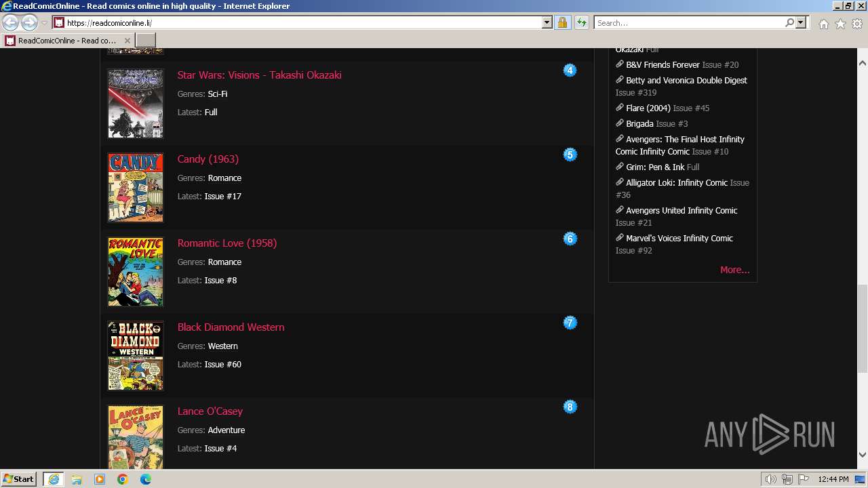Click the Romantic Love cover thumbnail
The width and height of the screenshot is (868, 488).
tap(136, 272)
